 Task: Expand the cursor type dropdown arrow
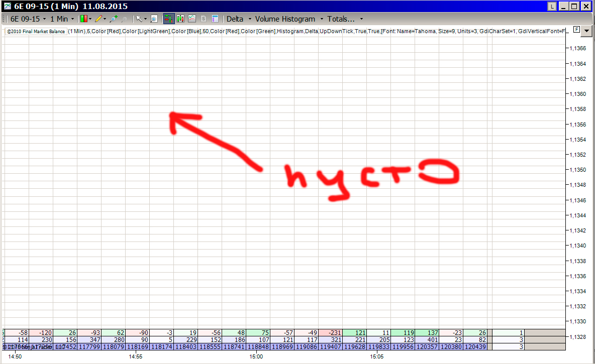145,19
